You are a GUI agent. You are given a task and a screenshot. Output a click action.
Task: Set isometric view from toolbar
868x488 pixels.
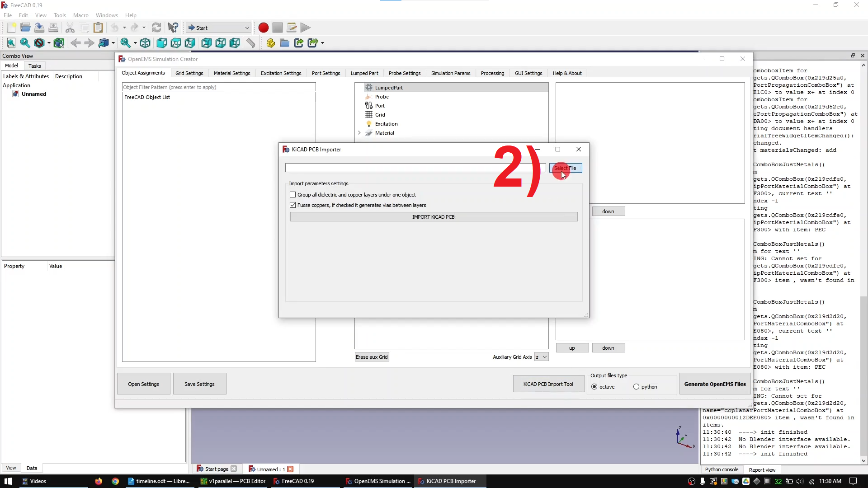(145, 43)
